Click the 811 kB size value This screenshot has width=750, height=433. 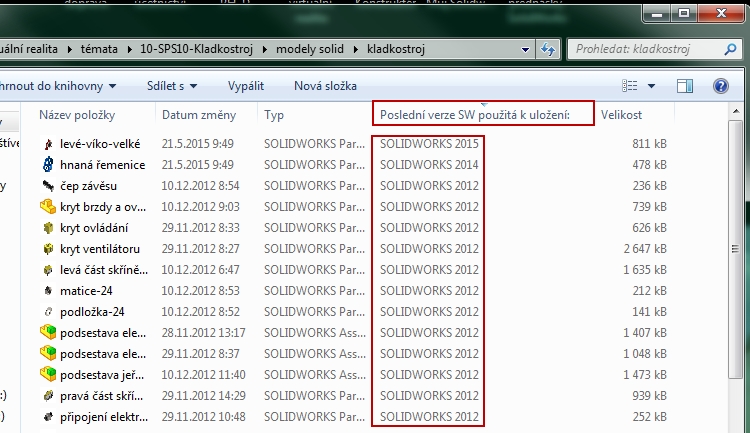point(649,144)
